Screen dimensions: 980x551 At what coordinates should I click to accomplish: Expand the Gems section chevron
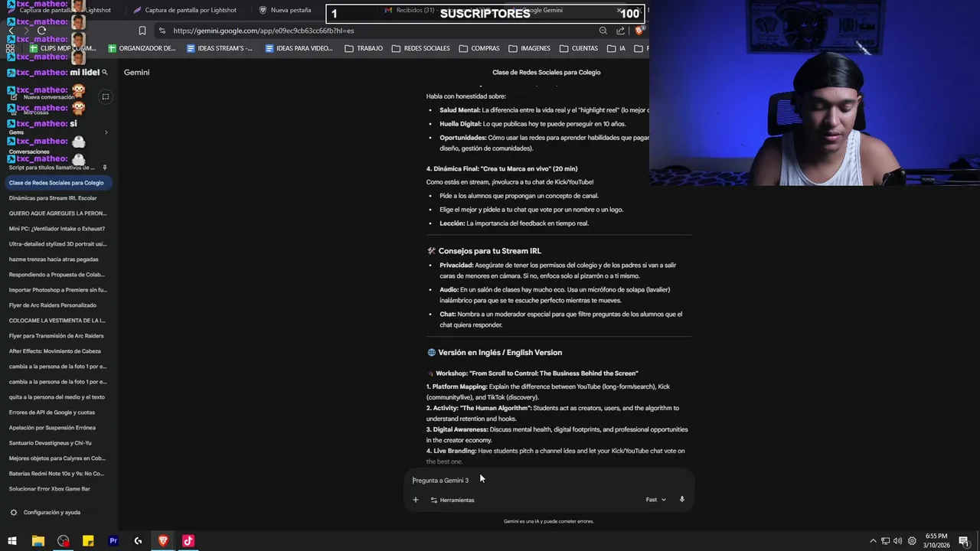pos(106,132)
